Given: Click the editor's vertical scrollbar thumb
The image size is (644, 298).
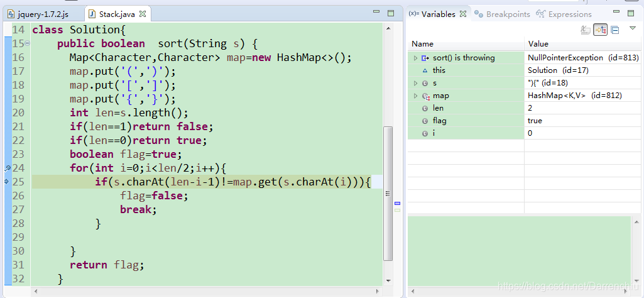Looking at the screenshot, I should click(387, 193).
